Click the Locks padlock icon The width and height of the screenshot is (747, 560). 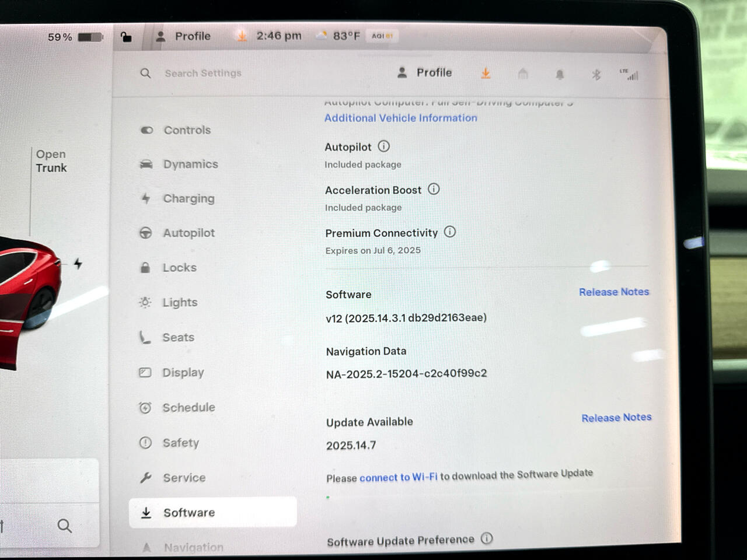pyautogui.click(x=145, y=267)
